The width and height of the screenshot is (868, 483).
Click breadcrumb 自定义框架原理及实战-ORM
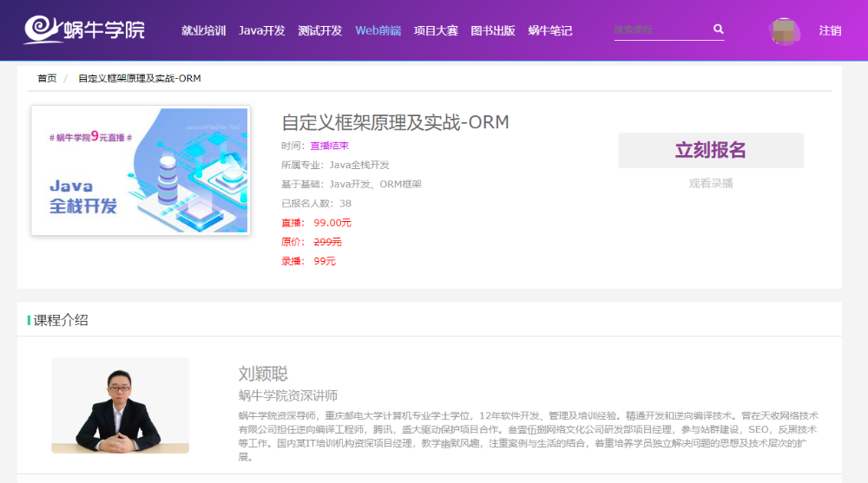(x=140, y=78)
